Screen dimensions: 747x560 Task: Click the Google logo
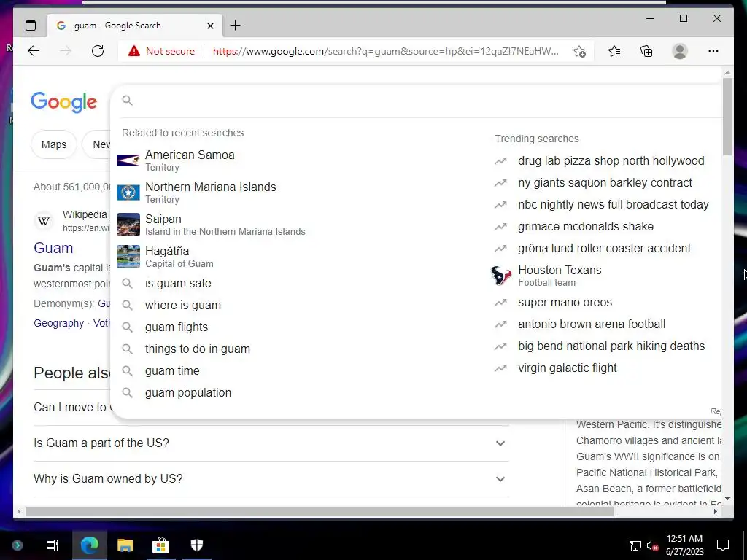coord(64,102)
